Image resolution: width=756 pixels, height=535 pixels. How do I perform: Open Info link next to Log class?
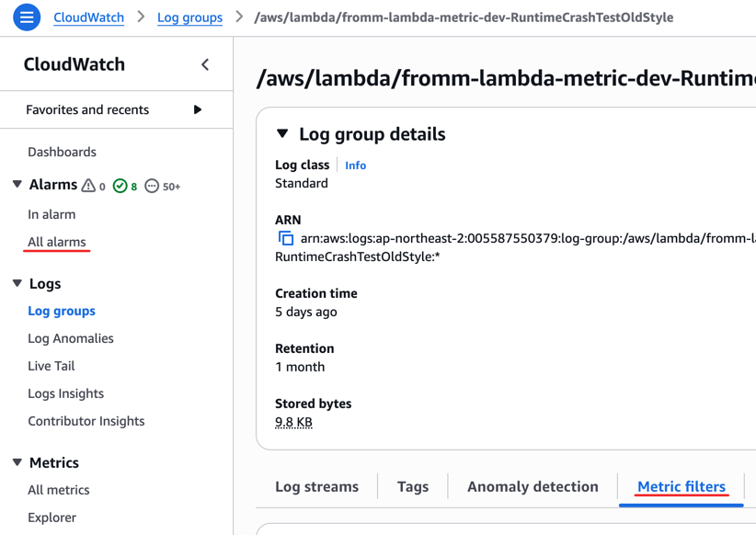point(355,165)
